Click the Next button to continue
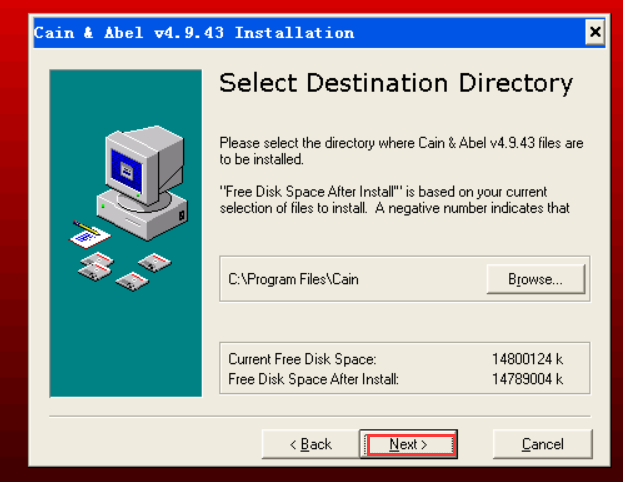623x482 pixels. pyautogui.click(x=408, y=444)
